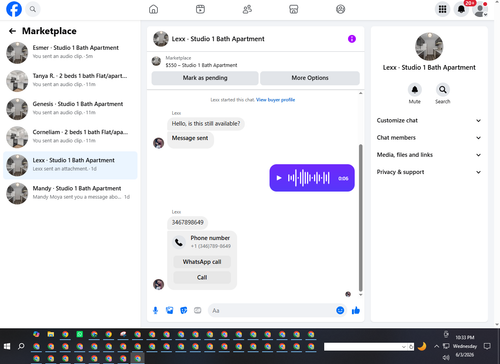Click the Hello, is this still available? message

(206, 124)
